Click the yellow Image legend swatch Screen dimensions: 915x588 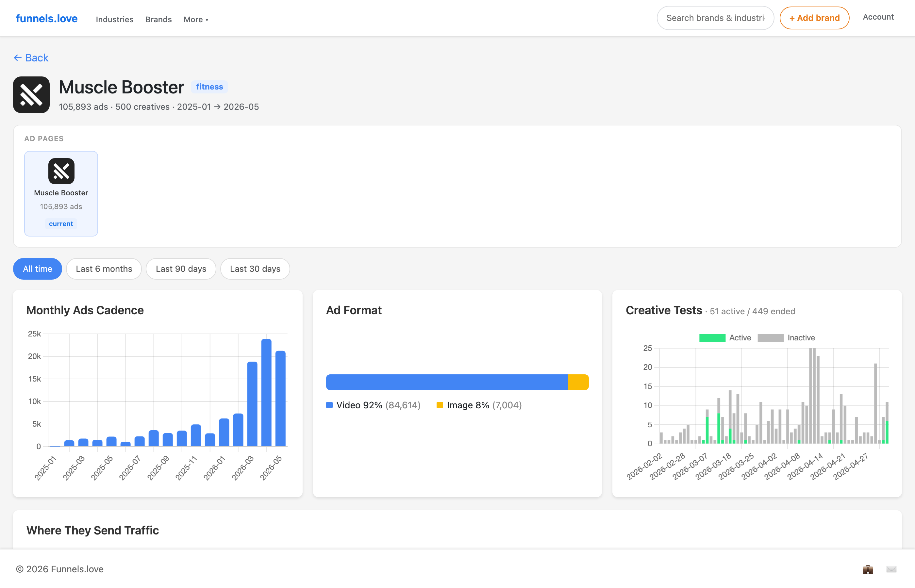pyautogui.click(x=440, y=405)
